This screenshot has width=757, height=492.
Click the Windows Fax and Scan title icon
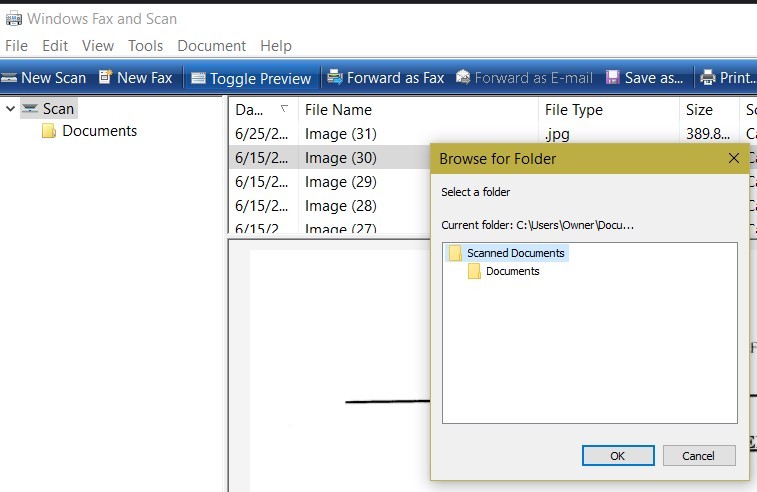(x=14, y=19)
